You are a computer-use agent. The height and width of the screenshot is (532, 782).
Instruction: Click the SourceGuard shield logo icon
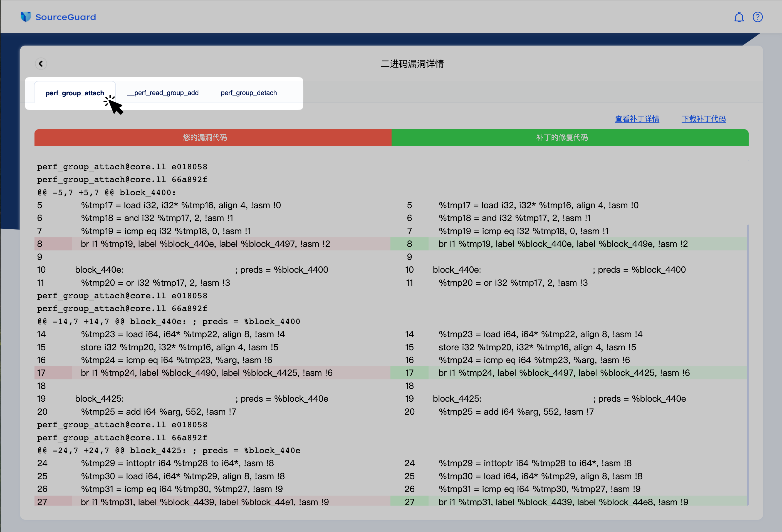pyautogui.click(x=26, y=17)
